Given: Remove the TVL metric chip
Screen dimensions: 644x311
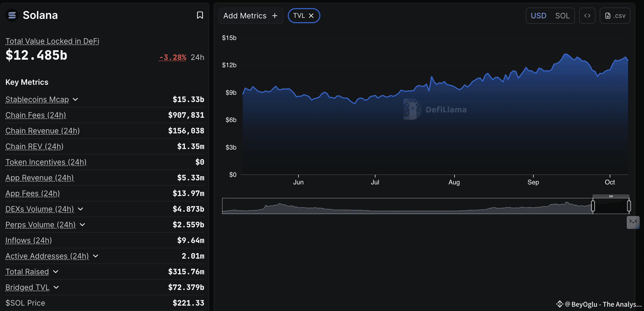Looking at the screenshot, I should (311, 16).
